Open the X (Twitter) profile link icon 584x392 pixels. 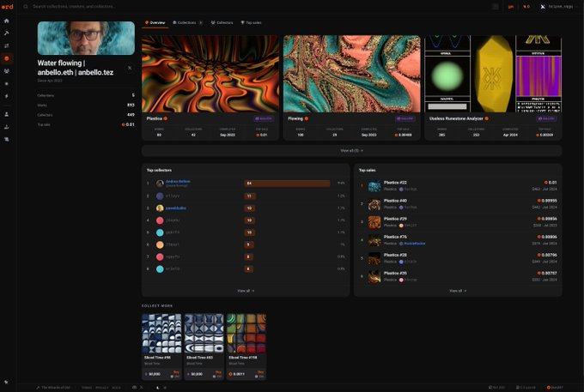click(130, 68)
